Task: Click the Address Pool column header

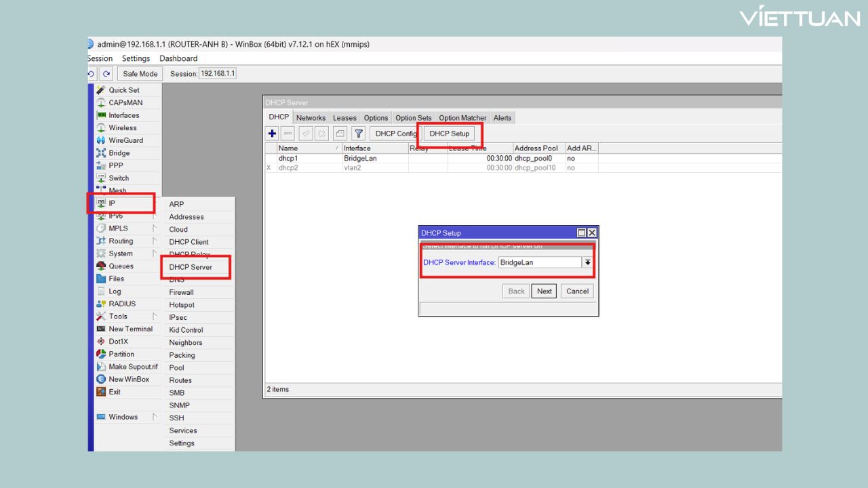Action: click(538, 148)
